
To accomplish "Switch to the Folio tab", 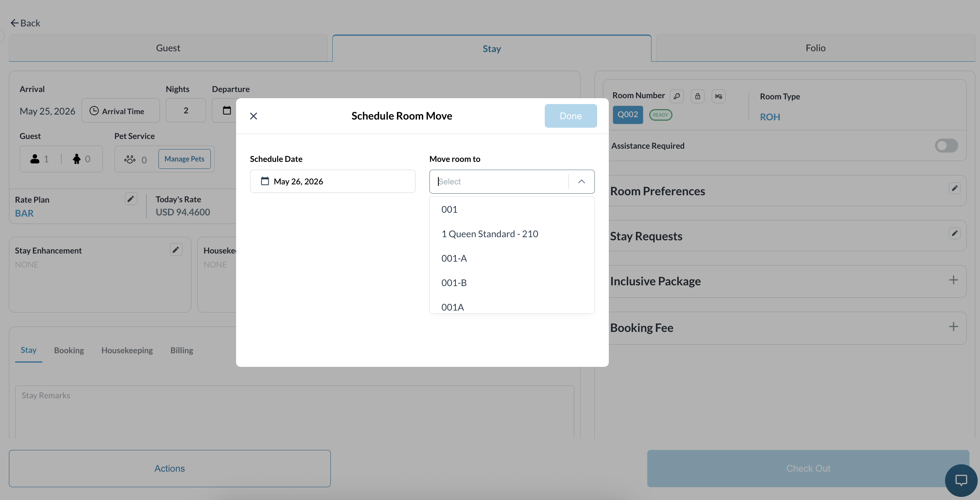I will 815,48.
